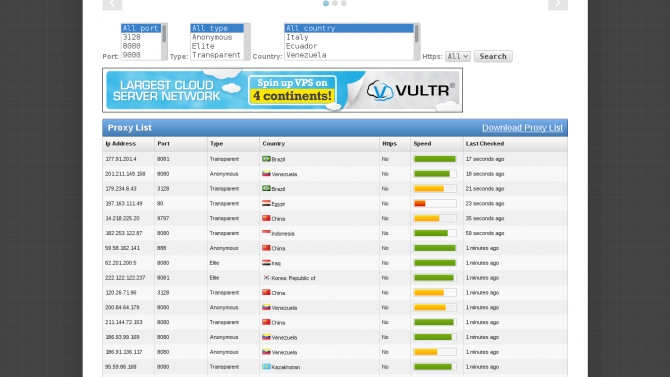Click the Venezuela flag in the 186.93.99.169 row
Image resolution: width=670 pixels, height=377 pixels.
(266, 337)
